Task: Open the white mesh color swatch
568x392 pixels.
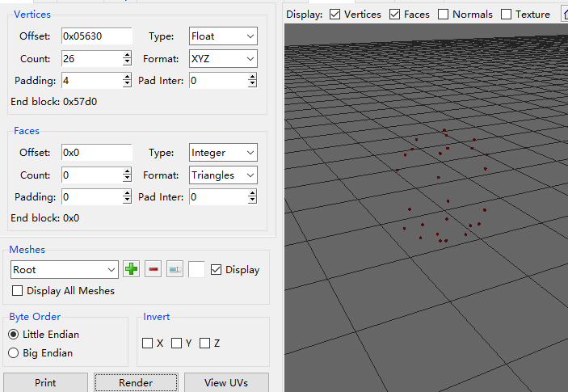Action: 196,270
